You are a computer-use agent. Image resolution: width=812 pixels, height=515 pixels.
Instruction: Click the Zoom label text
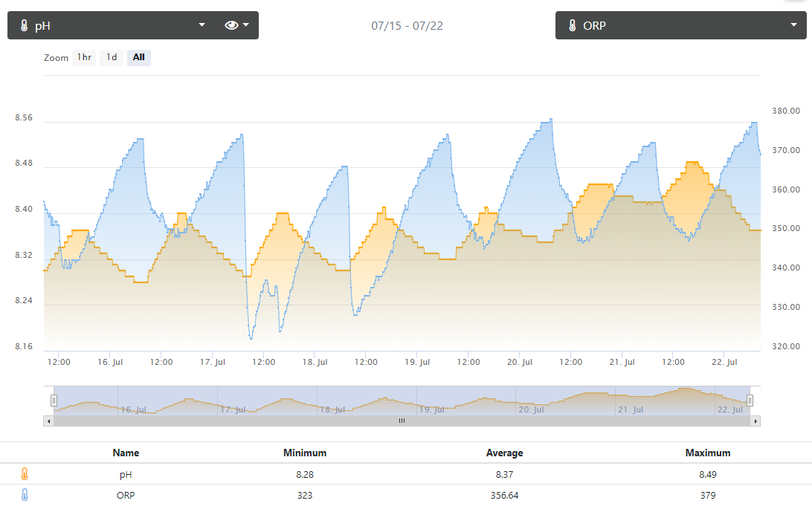pos(56,58)
